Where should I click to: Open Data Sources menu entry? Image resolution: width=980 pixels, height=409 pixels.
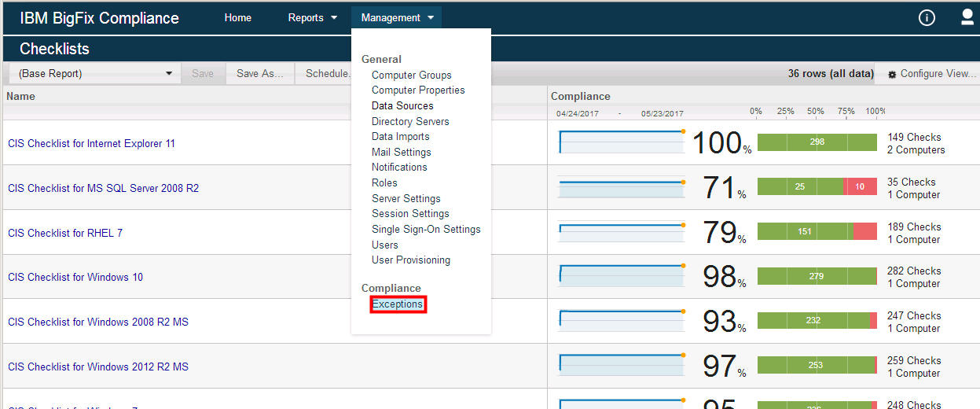point(402,106)
